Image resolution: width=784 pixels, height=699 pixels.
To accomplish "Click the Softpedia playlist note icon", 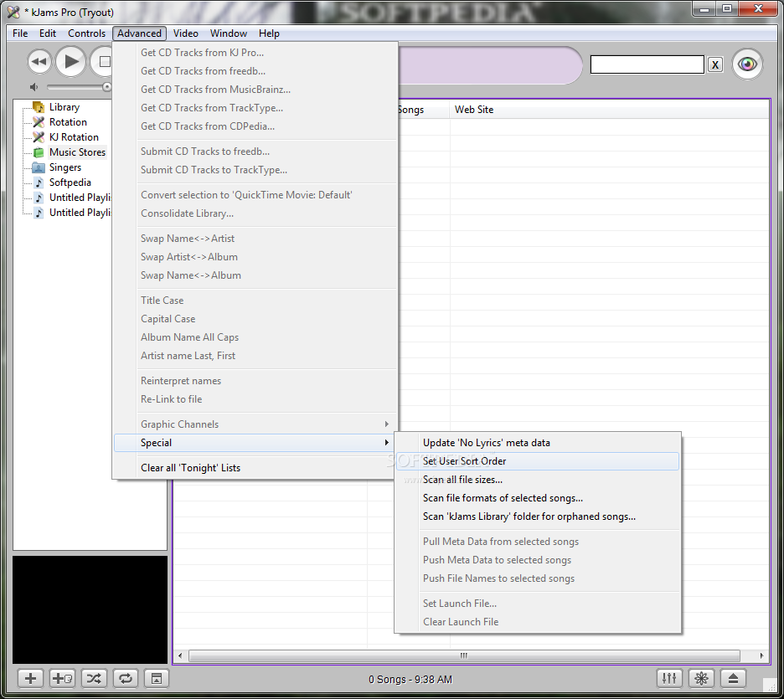I will tap(39, 182).
